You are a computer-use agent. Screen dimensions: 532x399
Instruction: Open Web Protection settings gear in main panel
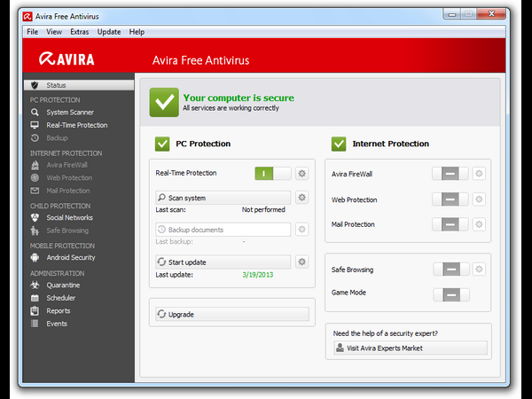479,199
